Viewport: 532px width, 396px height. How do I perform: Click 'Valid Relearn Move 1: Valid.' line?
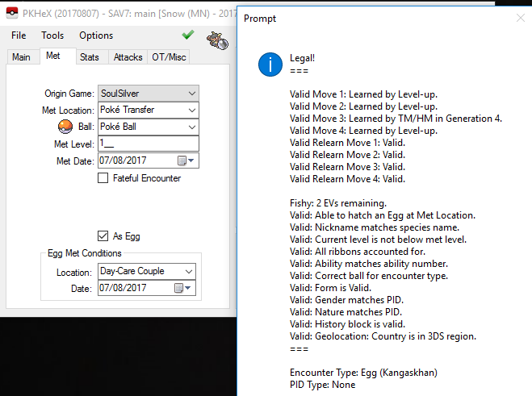(347, 143)
